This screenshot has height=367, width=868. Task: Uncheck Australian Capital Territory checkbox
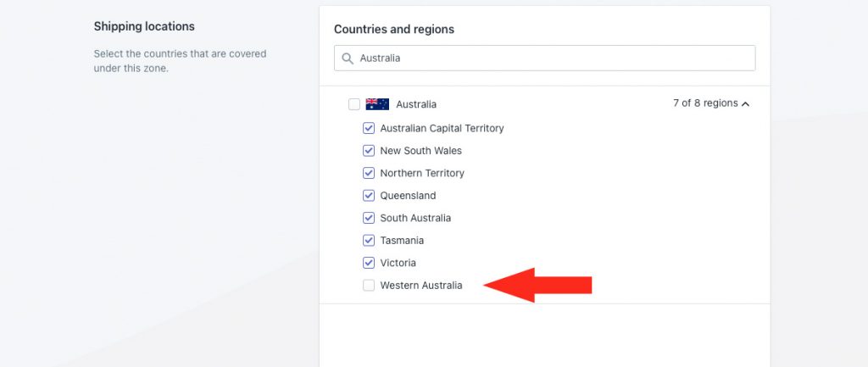369,129
